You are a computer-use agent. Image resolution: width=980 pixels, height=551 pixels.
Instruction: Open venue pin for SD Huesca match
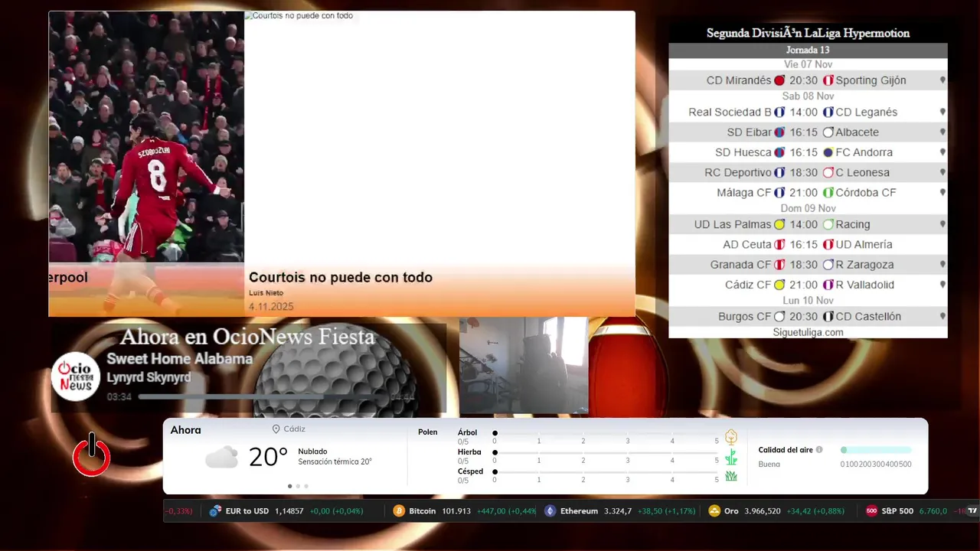(942, 152)
